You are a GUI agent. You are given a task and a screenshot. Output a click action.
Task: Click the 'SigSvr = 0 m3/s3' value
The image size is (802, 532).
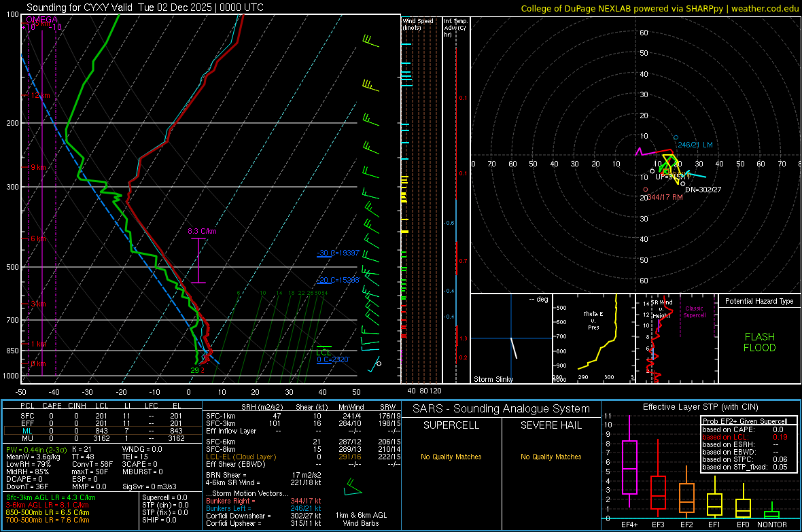coord(150,486)
